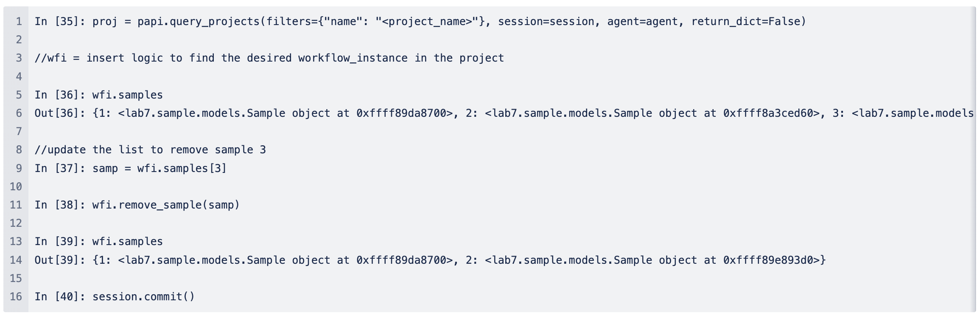Click line number 14 in gutter
The height and width of the screenshot is (316, 980).
tap(16, 260)
